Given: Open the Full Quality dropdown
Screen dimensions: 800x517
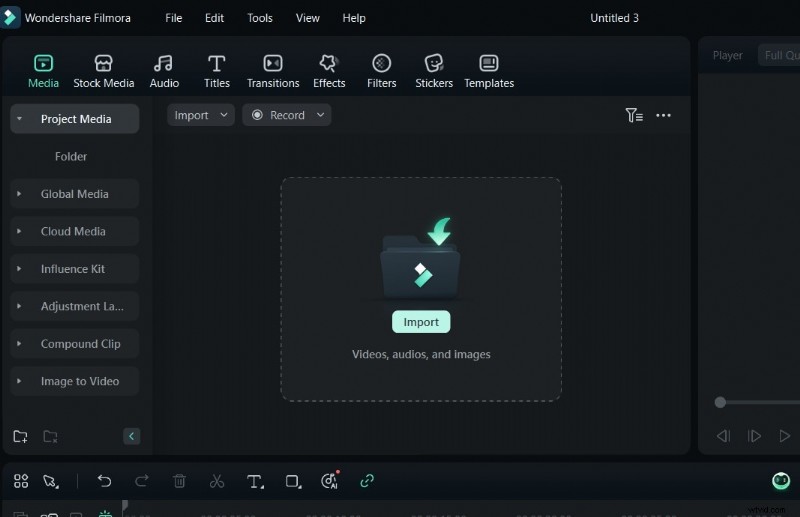Looking at the screenshot, I should pos(779,55).
